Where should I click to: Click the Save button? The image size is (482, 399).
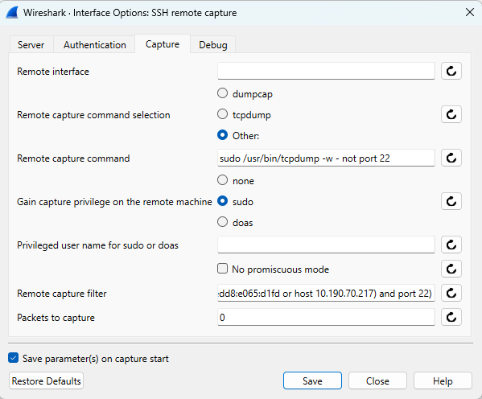(312, 381)
